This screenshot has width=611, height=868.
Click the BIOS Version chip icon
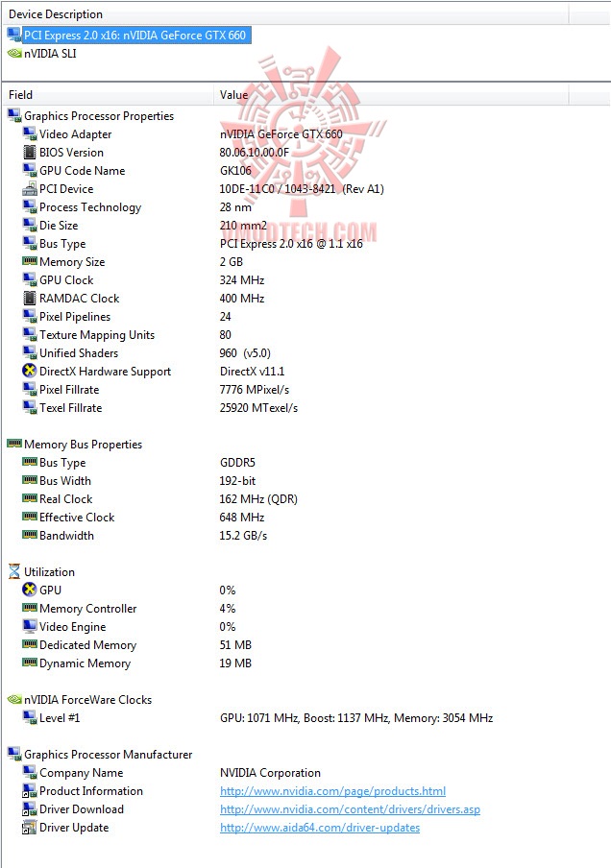pos(30,153)
